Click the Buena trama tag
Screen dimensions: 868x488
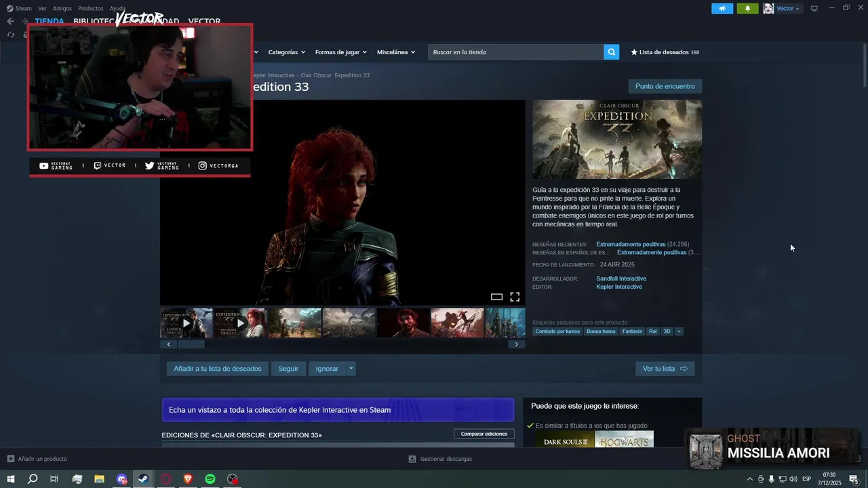coord(601,331)
